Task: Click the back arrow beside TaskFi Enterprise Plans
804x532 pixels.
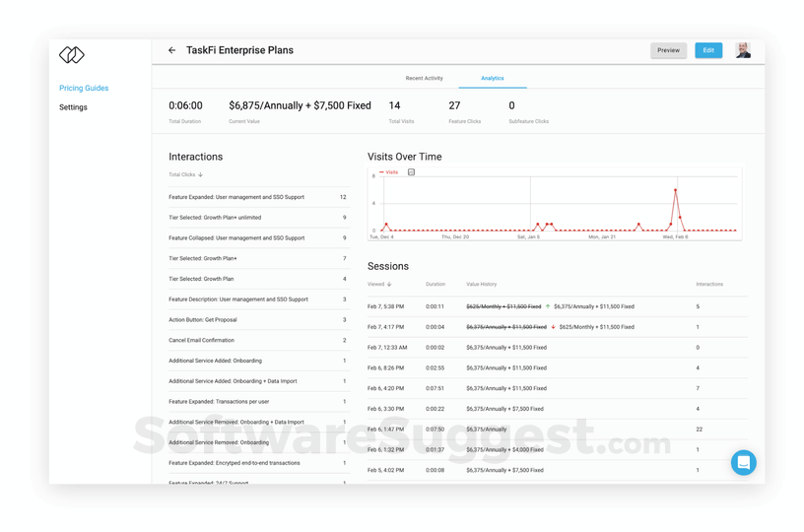Action: [x=171, y=50]
